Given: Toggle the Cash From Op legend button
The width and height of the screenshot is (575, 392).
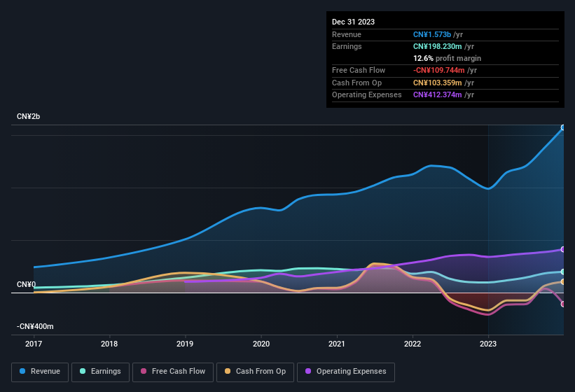Looking at the screenshot, I should [255, 372].
